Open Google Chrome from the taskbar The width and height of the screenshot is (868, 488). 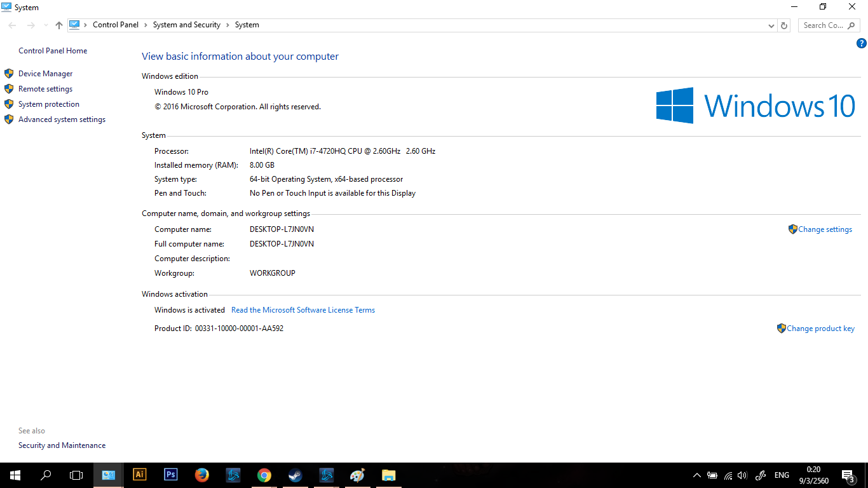point(264,475)
